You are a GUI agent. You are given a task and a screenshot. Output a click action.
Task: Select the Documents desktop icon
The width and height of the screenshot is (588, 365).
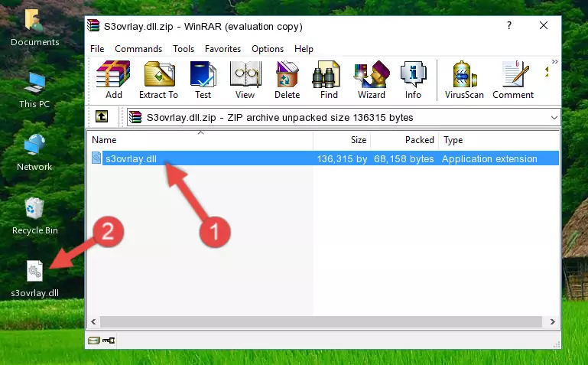click(34, 28)
